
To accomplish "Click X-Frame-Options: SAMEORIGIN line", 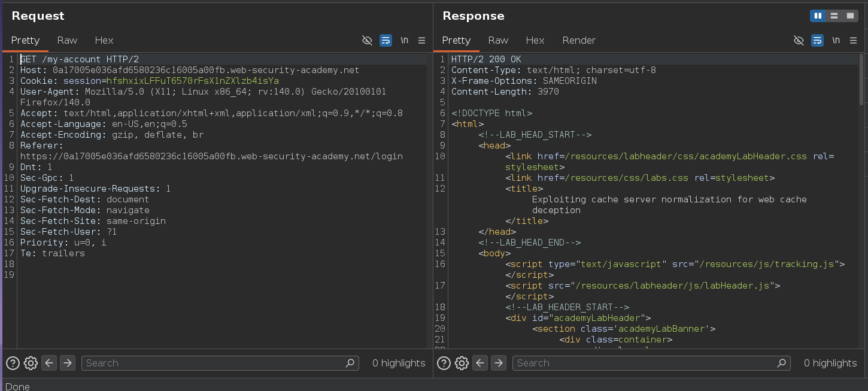I will tap(524, 81).
